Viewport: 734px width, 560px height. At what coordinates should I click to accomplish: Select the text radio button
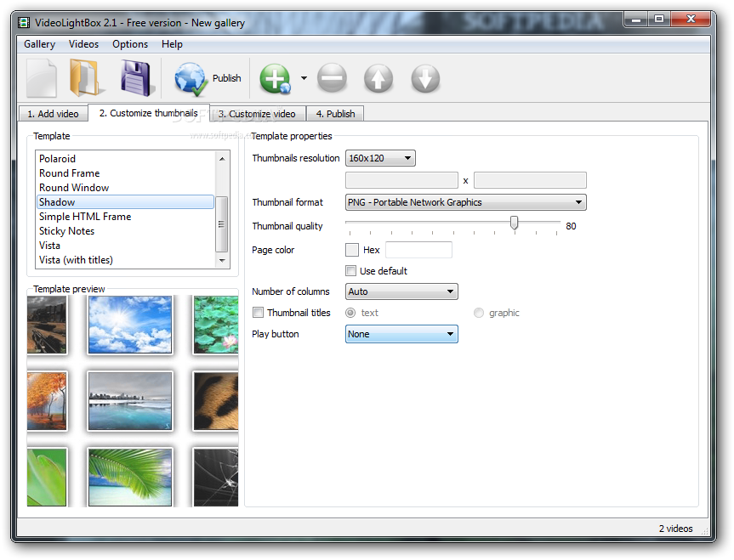pos(350,313)
